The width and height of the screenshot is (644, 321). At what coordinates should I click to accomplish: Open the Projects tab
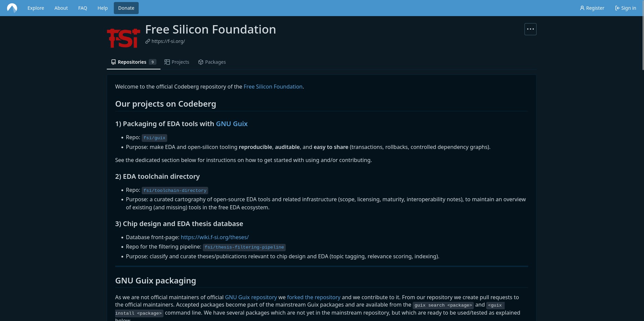coord(177,62)
